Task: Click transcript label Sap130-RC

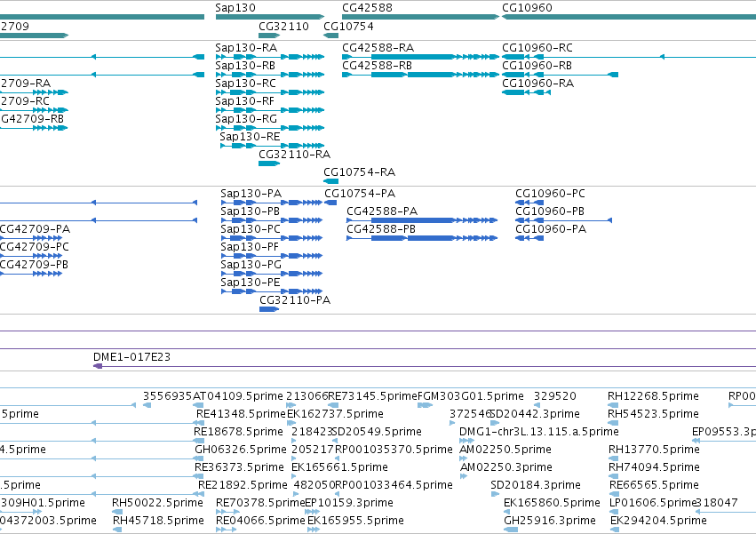Action: tap(246, 84)
